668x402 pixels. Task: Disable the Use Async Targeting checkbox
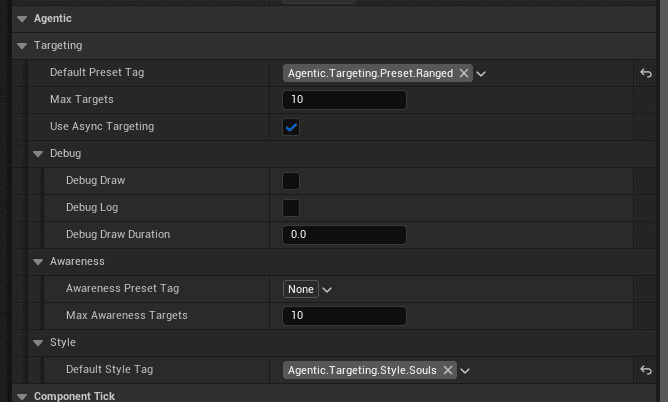[291, 127]
